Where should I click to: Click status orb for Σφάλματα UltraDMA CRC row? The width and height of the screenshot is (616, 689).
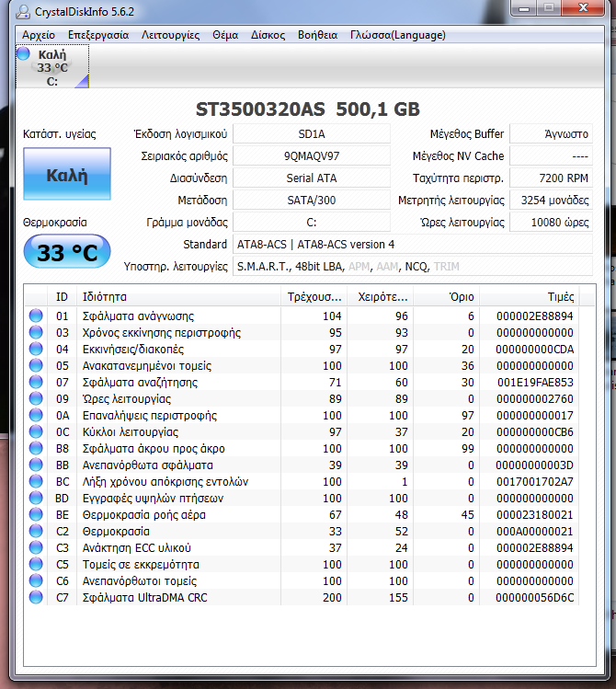36,597
